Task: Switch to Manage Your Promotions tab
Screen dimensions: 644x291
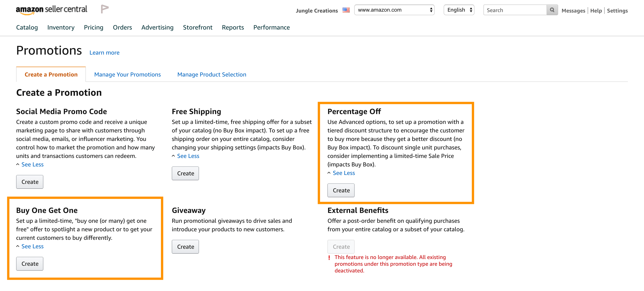Action: 127,74
